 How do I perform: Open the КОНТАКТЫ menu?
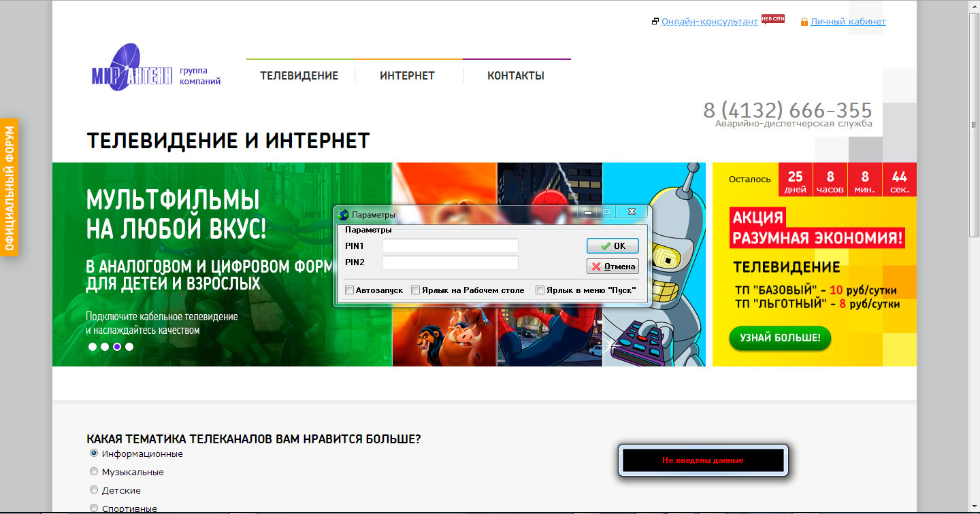516,75
